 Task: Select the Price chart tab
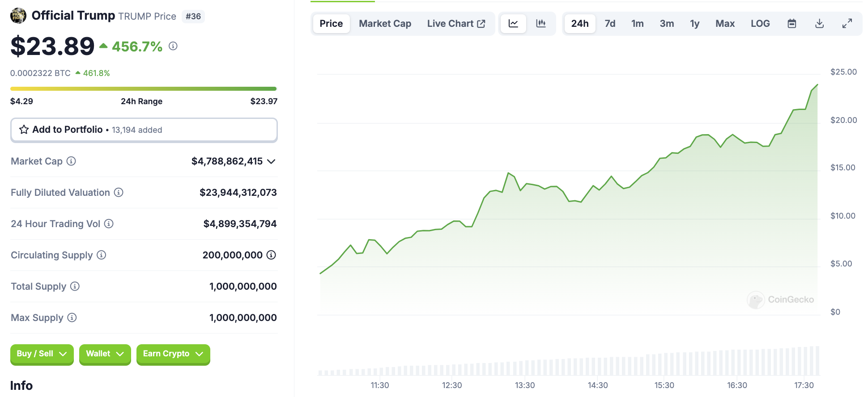coord(331,24)
